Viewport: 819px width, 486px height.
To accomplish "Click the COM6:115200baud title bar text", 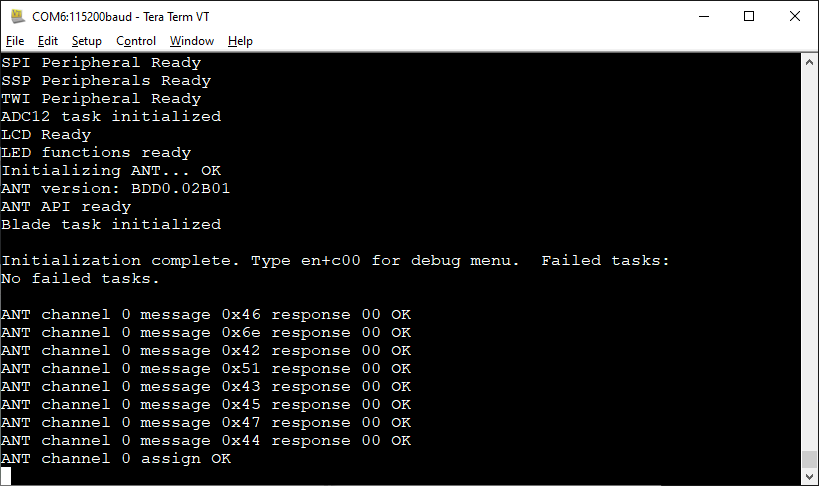I will tap(121, 17).
